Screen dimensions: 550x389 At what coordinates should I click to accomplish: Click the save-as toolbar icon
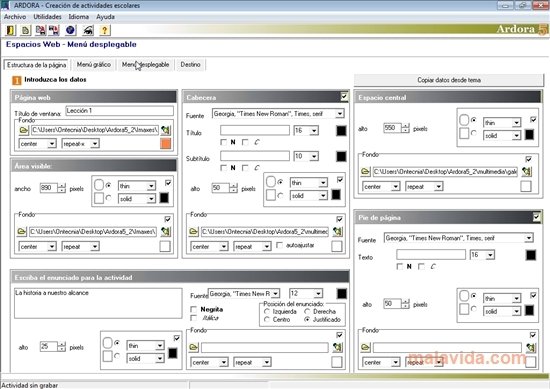click(x=54, y=31)
